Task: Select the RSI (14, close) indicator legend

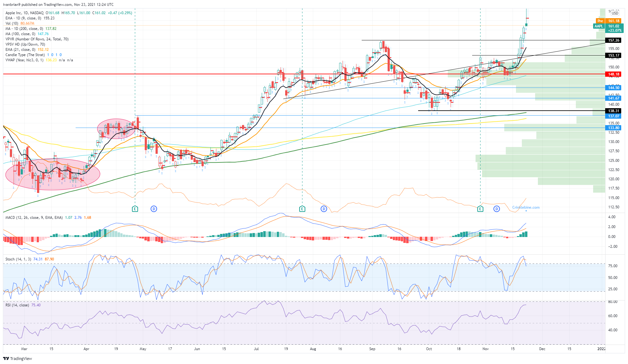Action: point(17,305)
